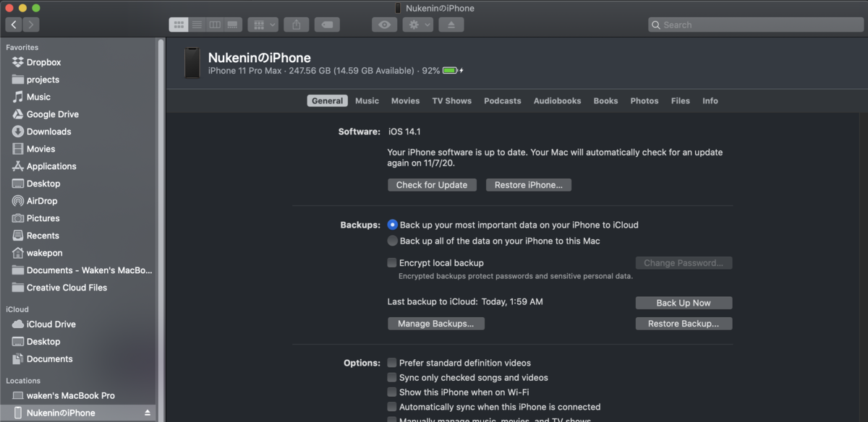Switch to the Info tab

pyautogui.click(x=710, y=101)
